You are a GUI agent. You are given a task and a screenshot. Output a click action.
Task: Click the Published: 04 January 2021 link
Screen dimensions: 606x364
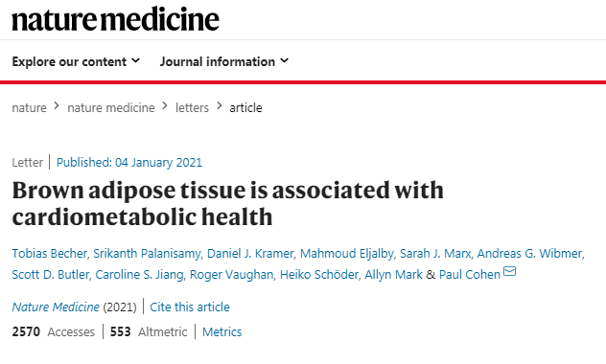[x=129, y=163]
